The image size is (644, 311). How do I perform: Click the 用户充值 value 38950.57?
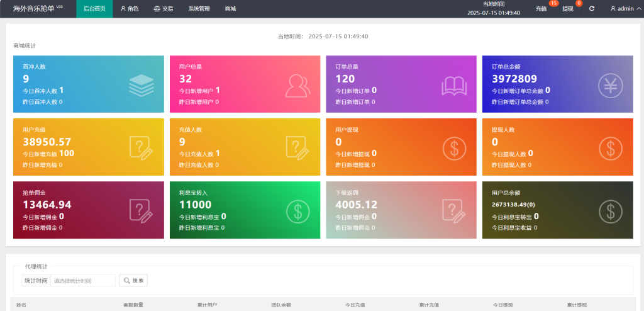pos(47,142)
